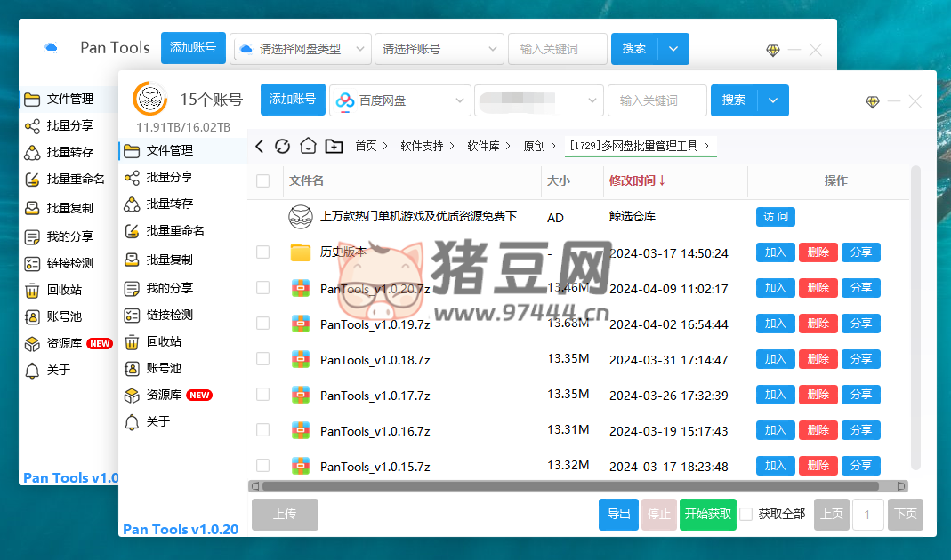
Task: Click 批量转存 icon in back window sidebar
Action: pyautogui.click(x=32, y=153)
